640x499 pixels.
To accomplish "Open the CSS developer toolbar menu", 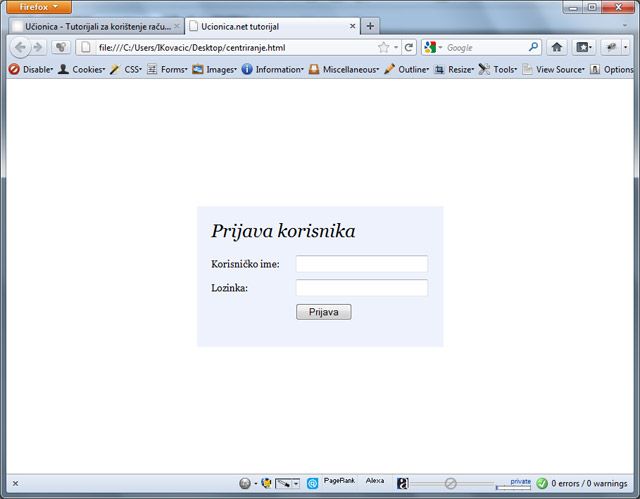I will point(125,69).
